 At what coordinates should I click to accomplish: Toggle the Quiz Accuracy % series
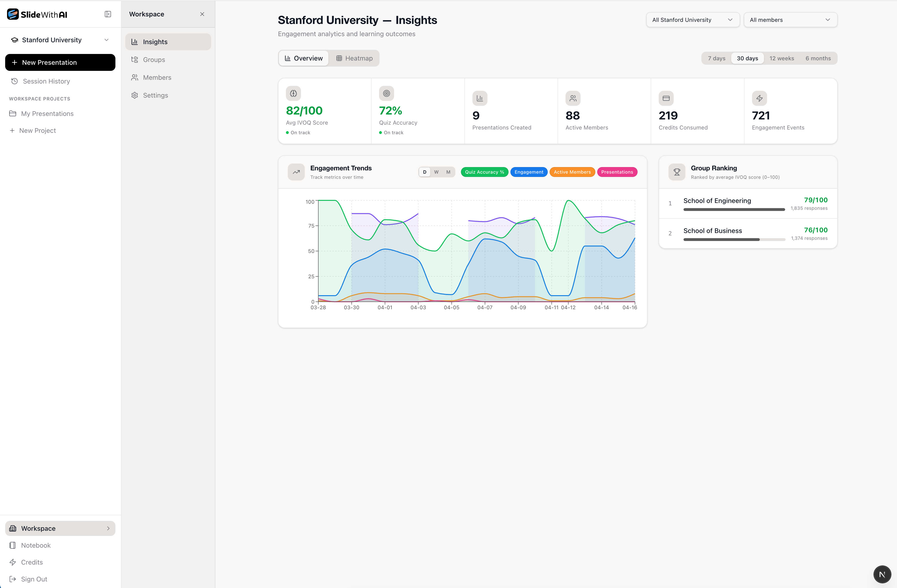click(484, 172)
